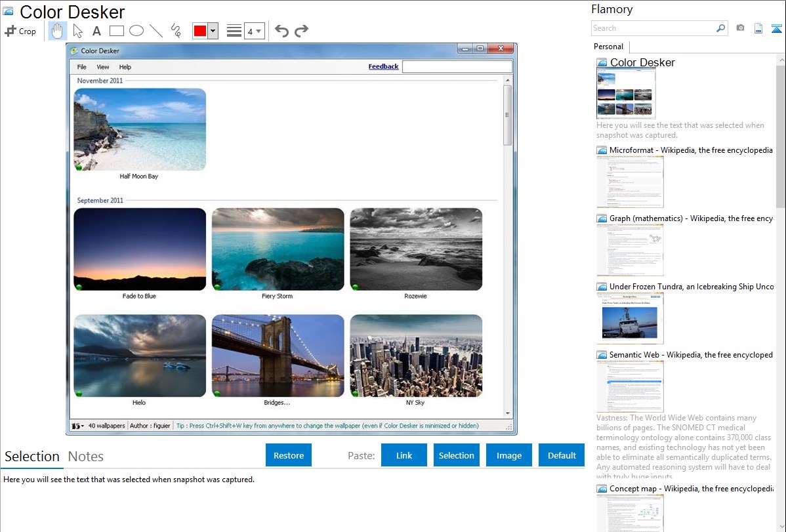
Task: Open View menu in Color Desker
Action: pyautogui.click(x=103, y=67)
